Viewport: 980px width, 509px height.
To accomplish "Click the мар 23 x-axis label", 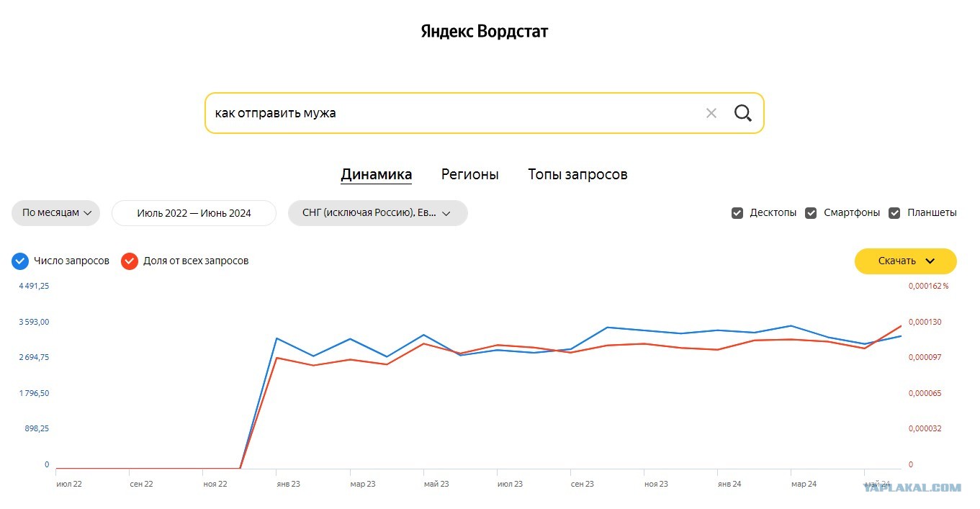I will coord(362,484).
